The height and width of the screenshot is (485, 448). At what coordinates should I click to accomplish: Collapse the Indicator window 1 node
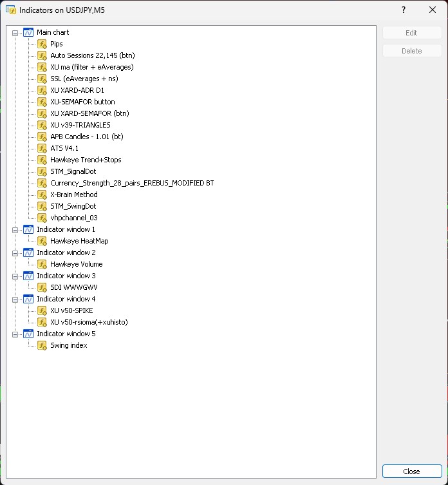(15, 229)
